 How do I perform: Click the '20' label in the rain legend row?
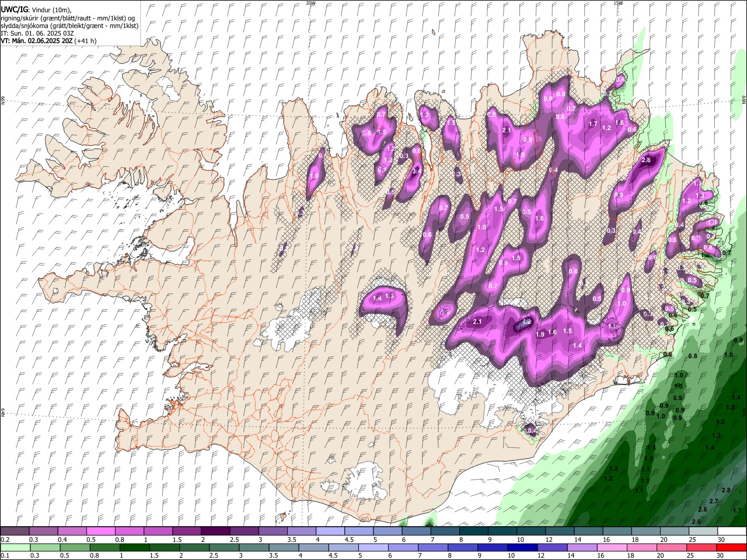pyautogui.click(x=660, y=555)
